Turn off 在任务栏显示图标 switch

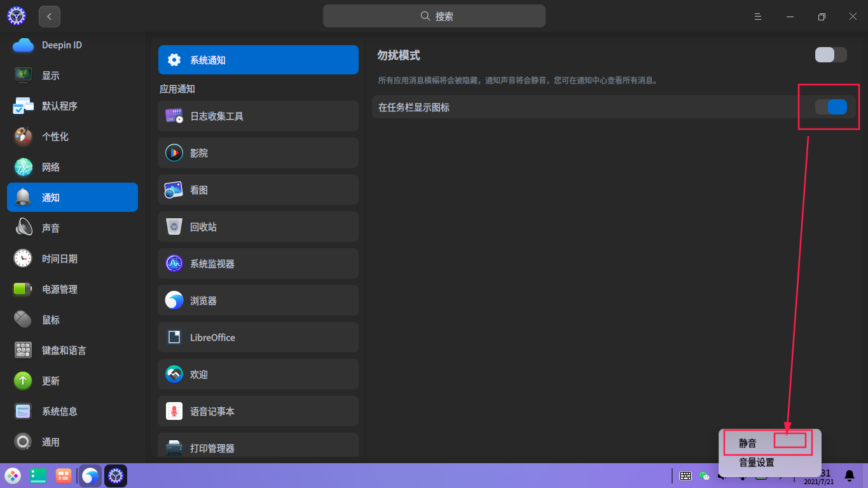pyautogui.click(x=831, y=107)
